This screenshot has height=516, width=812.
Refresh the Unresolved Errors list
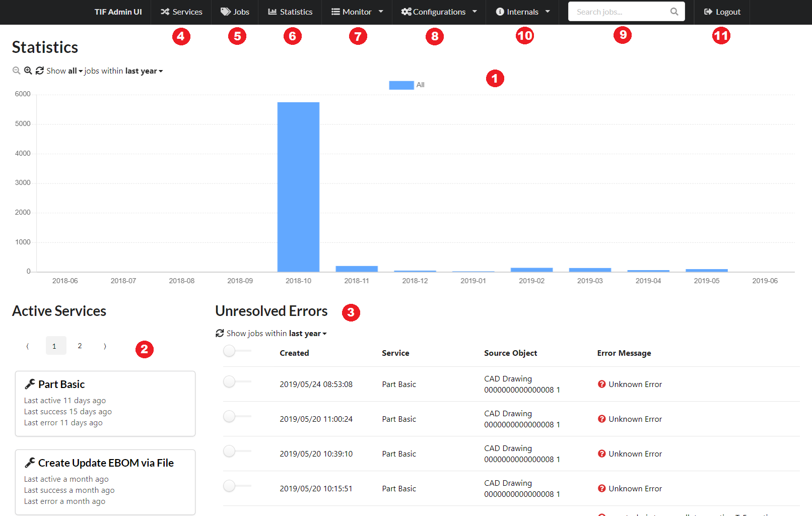pos(220,334)
